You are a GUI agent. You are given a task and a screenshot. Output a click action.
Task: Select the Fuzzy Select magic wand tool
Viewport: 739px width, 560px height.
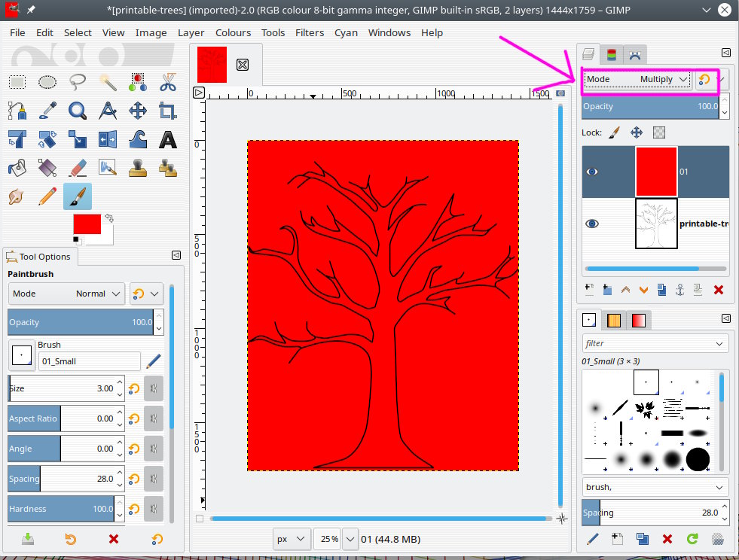[108, 82]
